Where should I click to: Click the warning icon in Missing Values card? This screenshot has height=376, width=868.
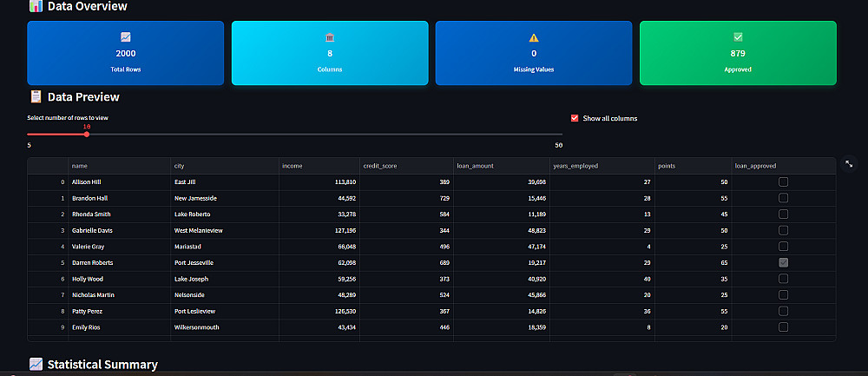point(534,37)
